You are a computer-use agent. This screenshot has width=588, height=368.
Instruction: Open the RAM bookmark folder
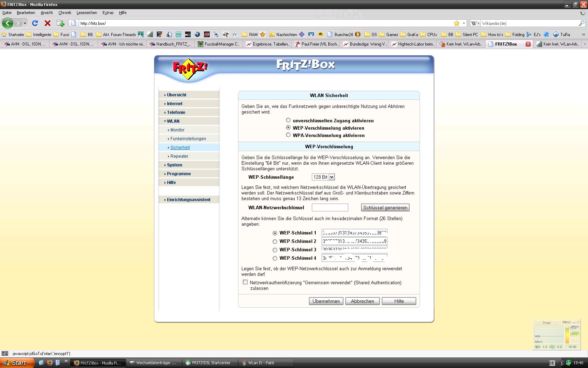click(x=250, y=34)
